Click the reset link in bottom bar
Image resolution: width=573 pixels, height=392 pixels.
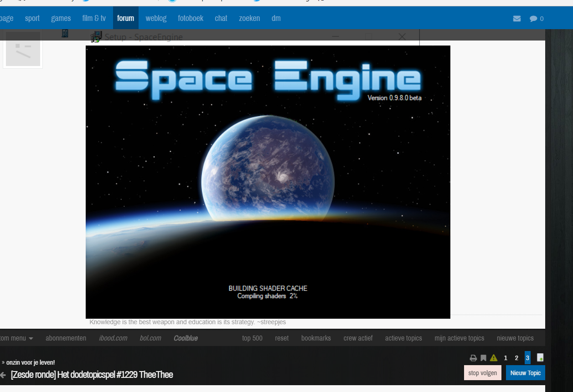pos(282,338)
